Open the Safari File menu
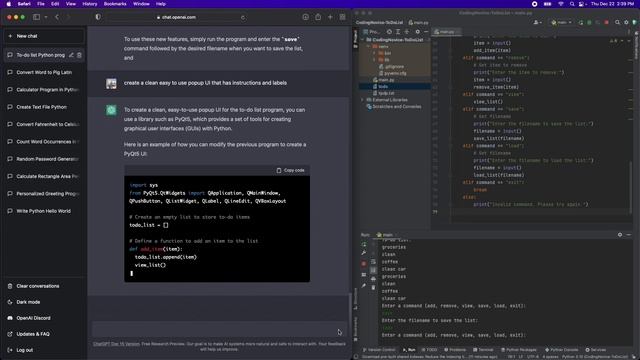 [41, 4]
